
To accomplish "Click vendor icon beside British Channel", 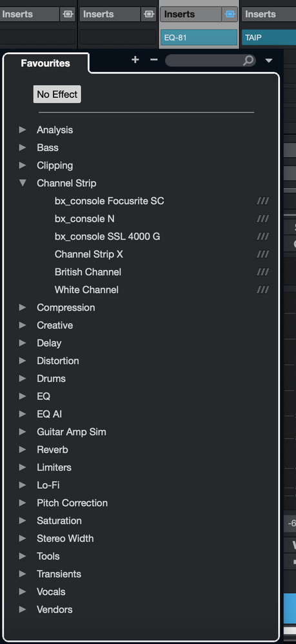I will tap(262, 272).
